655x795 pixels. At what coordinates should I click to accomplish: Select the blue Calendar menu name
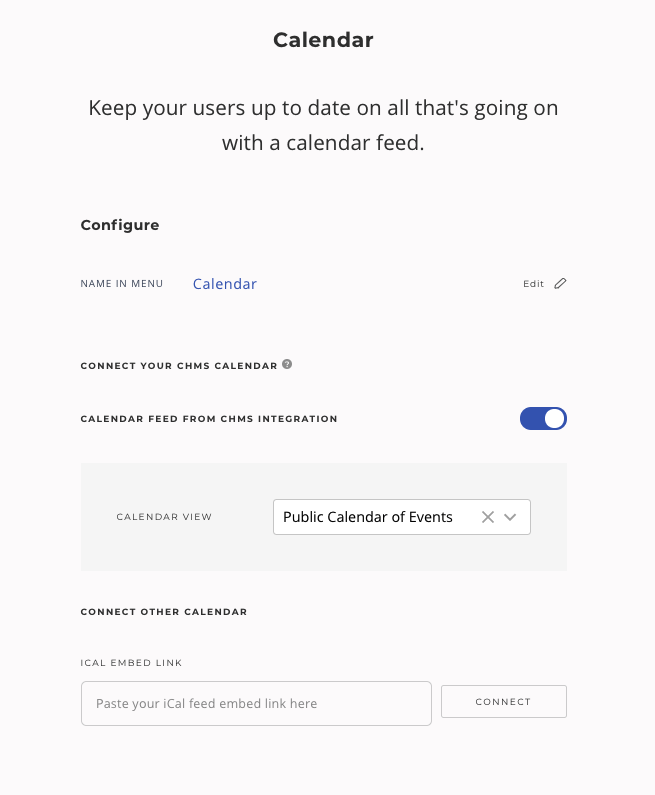tap(225, 284)
